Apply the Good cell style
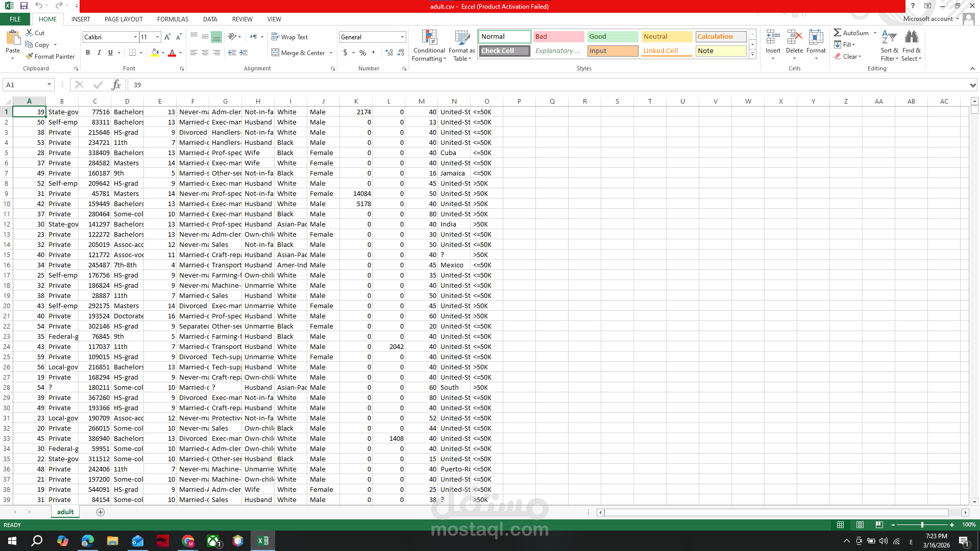The width and height of the screenshot is (980, 551). 612,36
